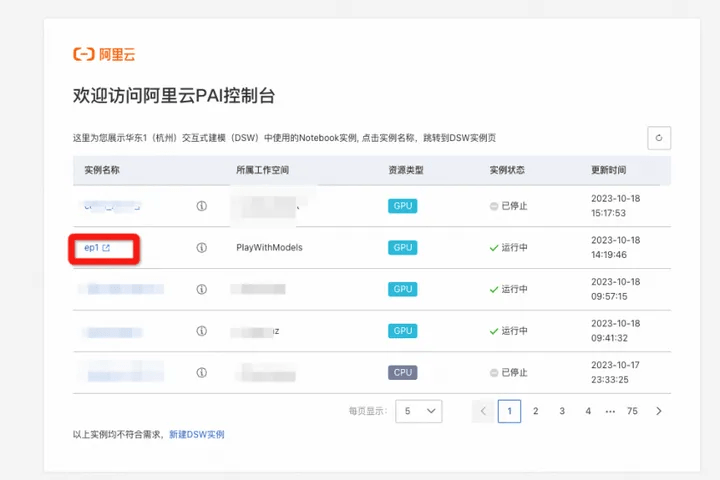
Task: Click the 新建DSW实例 link
Action: point(197,435)
